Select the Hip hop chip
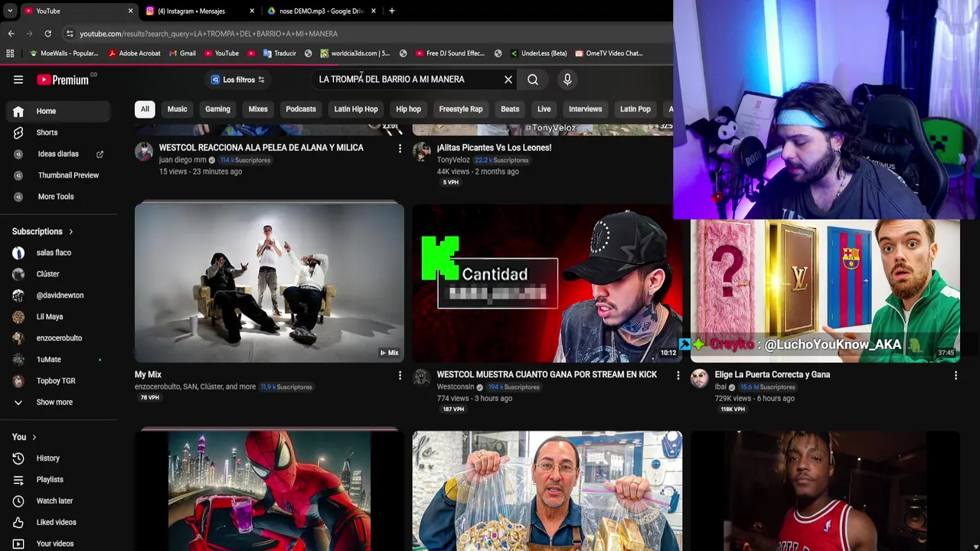 click(x=408, y=109)
